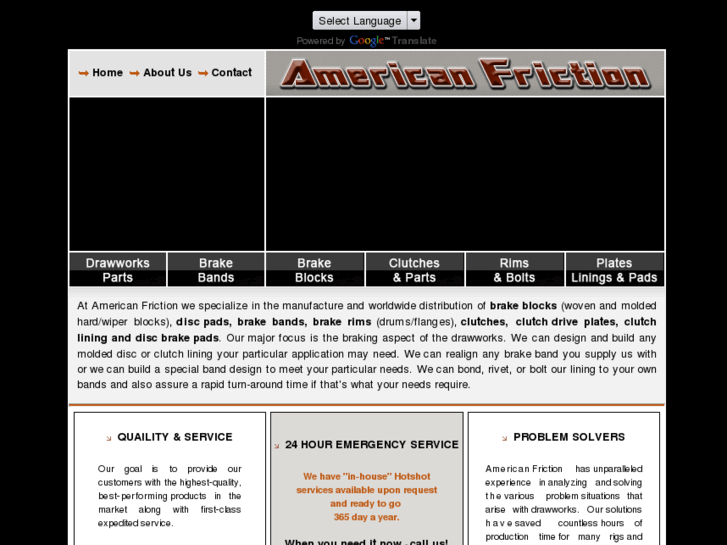Click the PROBLEM SOLVERS heading
The image size is (727, 545).
point(569,437)
